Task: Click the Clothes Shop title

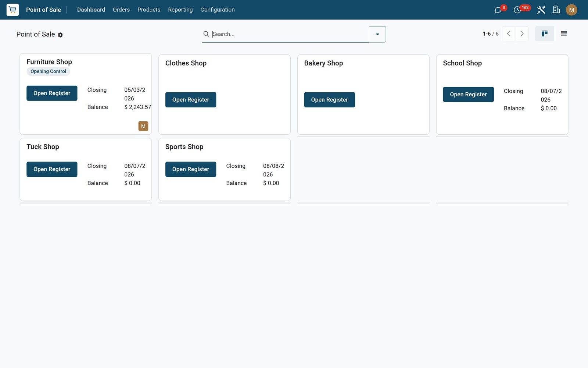Action: pos(186,63)
